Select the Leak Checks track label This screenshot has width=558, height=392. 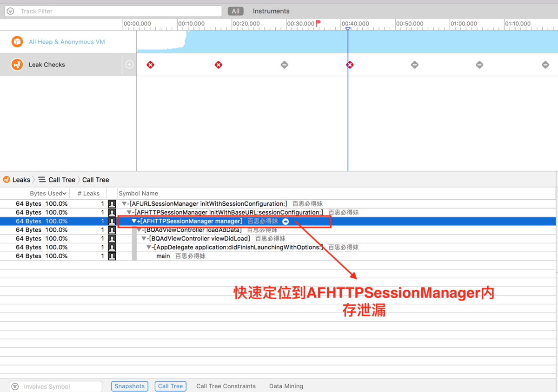tap(47, 65)
